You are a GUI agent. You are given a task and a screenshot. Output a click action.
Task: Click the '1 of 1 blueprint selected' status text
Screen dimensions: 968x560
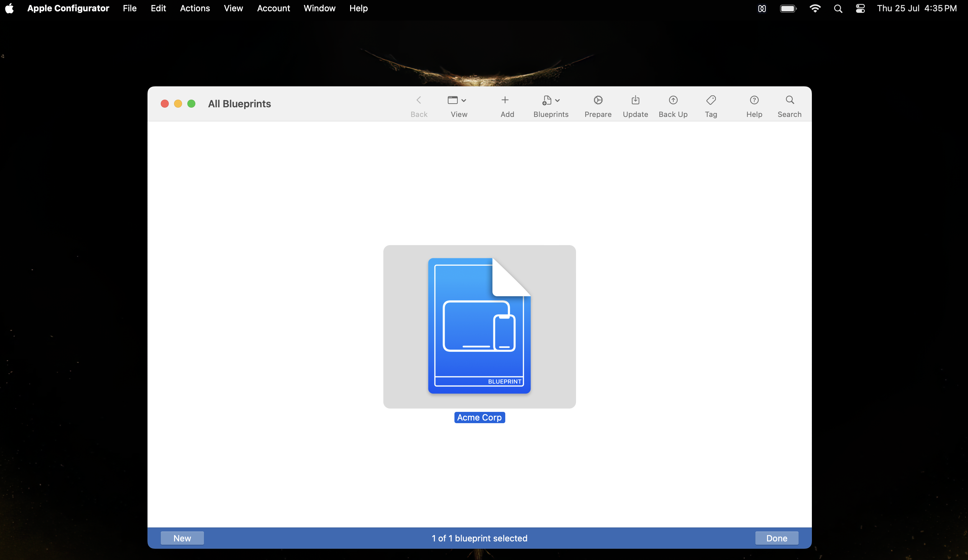click(479, 538)
